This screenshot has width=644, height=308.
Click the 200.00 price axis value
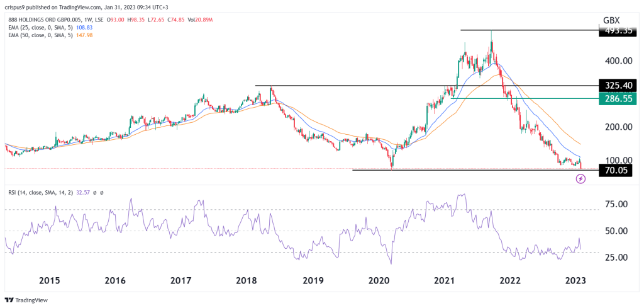coord(618,127)
